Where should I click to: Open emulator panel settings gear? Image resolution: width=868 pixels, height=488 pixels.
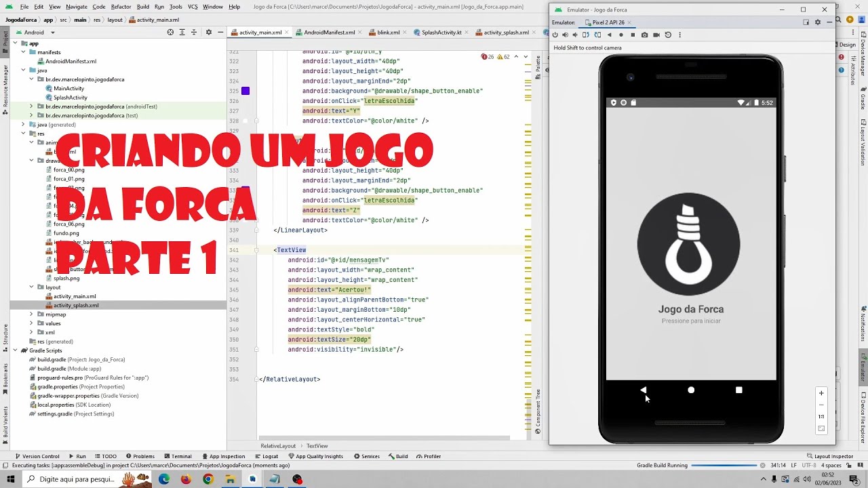817,22
